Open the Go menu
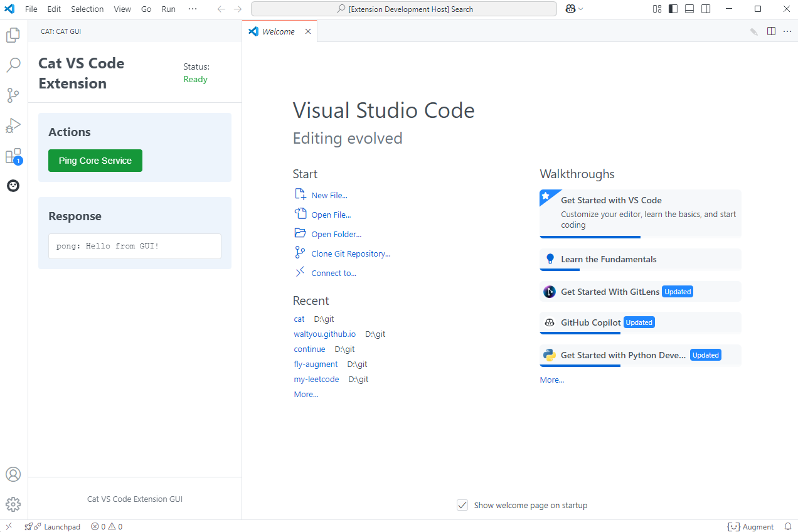Image resolution: width=798 pixels, height=532 pixels. (146, 9)
